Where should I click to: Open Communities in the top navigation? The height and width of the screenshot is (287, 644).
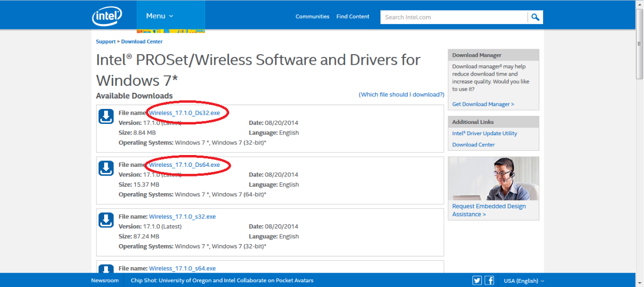click(x=312, y=17)
